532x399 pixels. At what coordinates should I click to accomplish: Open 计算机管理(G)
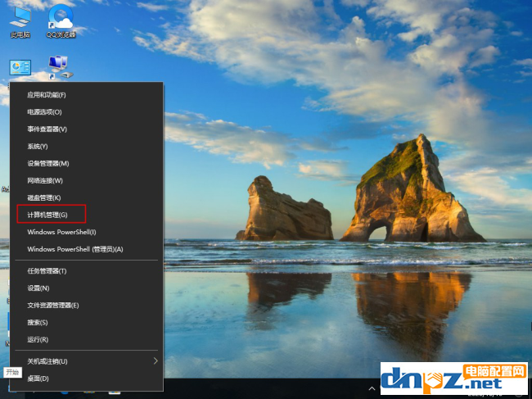point(87,215)
